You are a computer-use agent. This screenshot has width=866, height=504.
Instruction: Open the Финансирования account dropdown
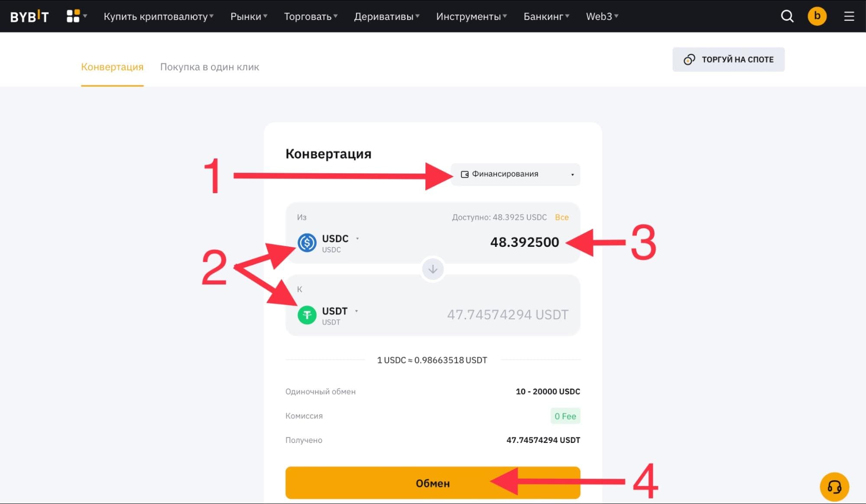[x=515, y=174]
